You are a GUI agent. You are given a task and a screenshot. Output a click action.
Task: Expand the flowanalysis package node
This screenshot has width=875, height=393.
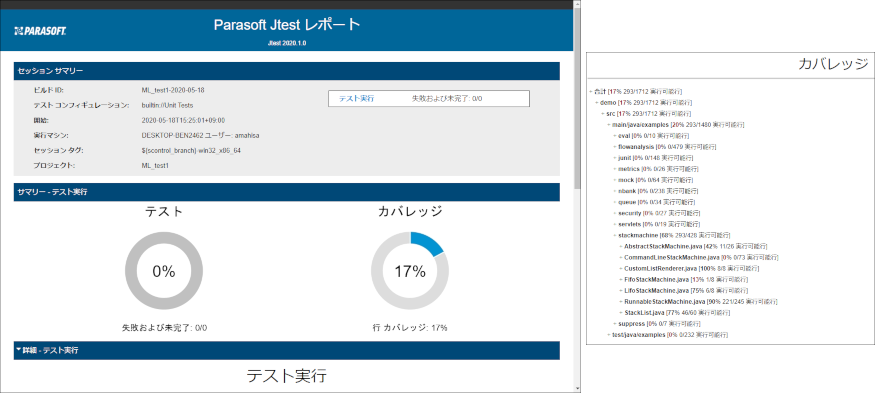coord(615,147)
